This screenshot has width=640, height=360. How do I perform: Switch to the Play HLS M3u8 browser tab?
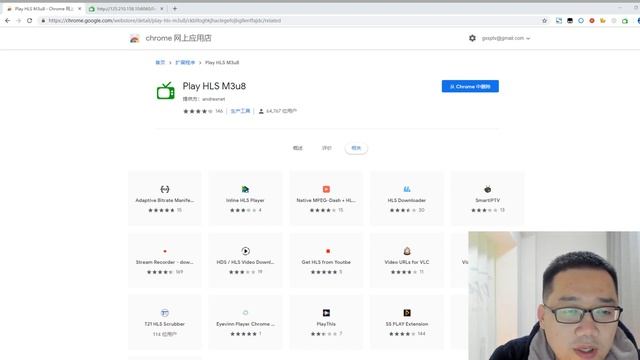(44, 9)
